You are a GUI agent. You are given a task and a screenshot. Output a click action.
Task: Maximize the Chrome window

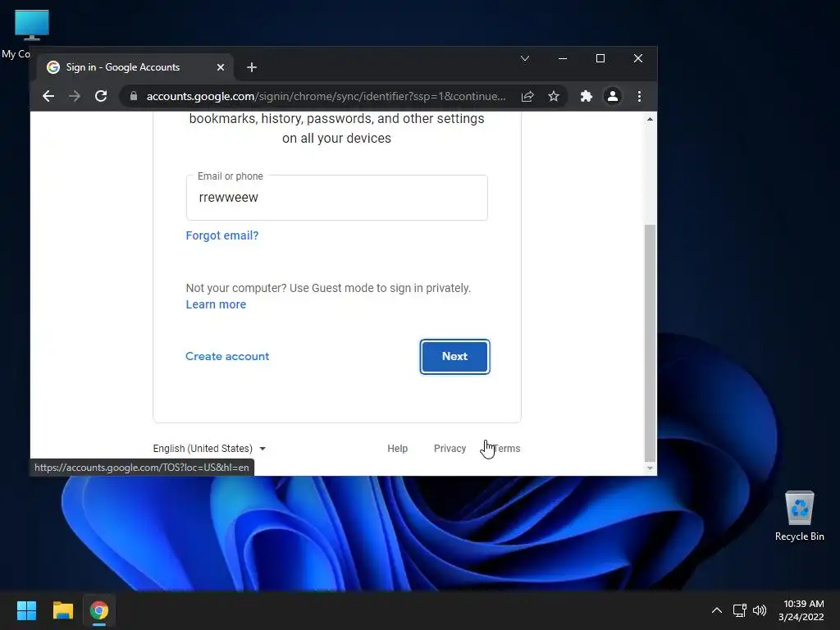click(x=600, y=58)
